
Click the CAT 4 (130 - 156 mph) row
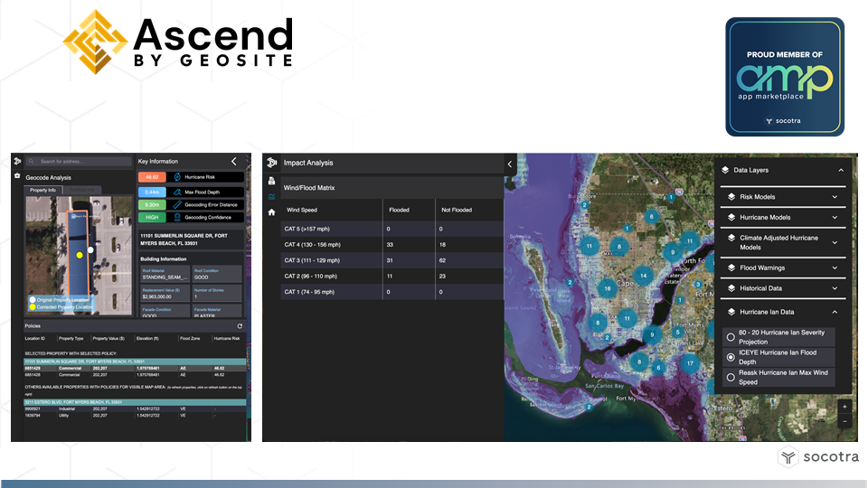[392, 245]
